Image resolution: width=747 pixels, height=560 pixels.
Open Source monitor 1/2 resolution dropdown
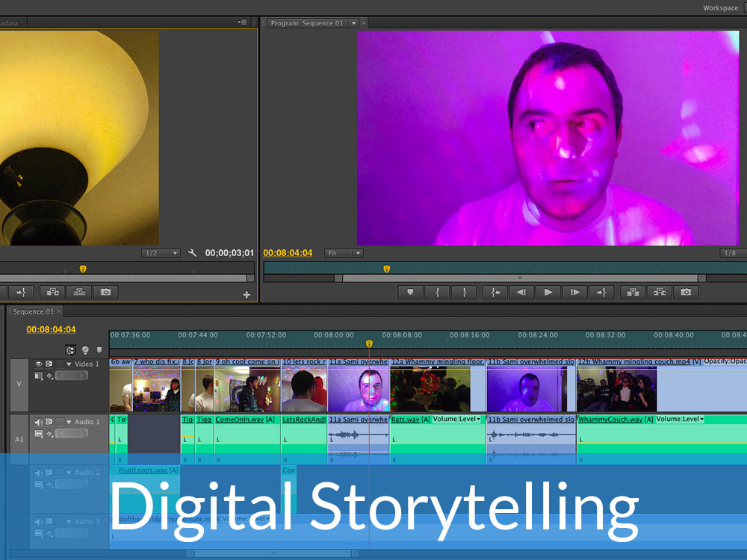(x=161, y=253)
